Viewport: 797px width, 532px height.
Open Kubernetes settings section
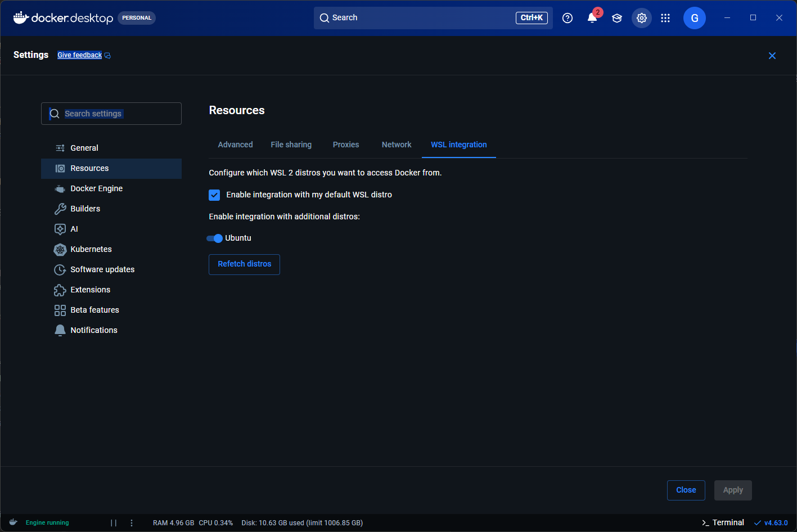[x=111, y=249]
